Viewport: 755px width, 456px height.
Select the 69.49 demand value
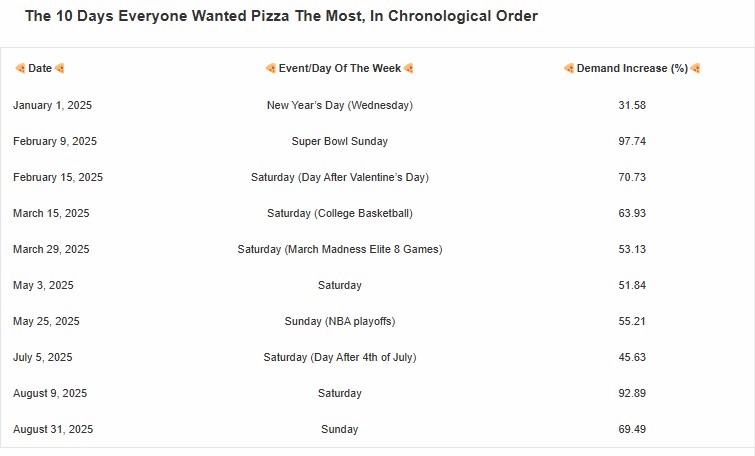pos(632,429)
